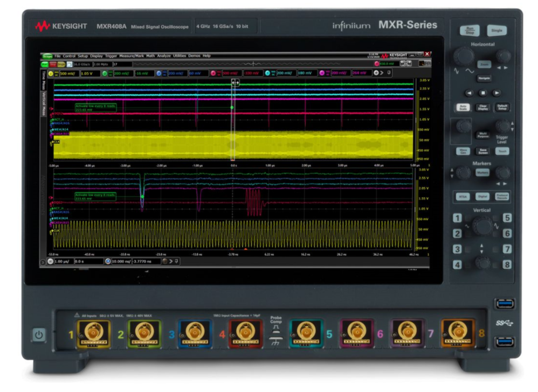The height and width of the screenshot is (392, 538).
Task: Open the Utilities menu
Action: [180, 56]
